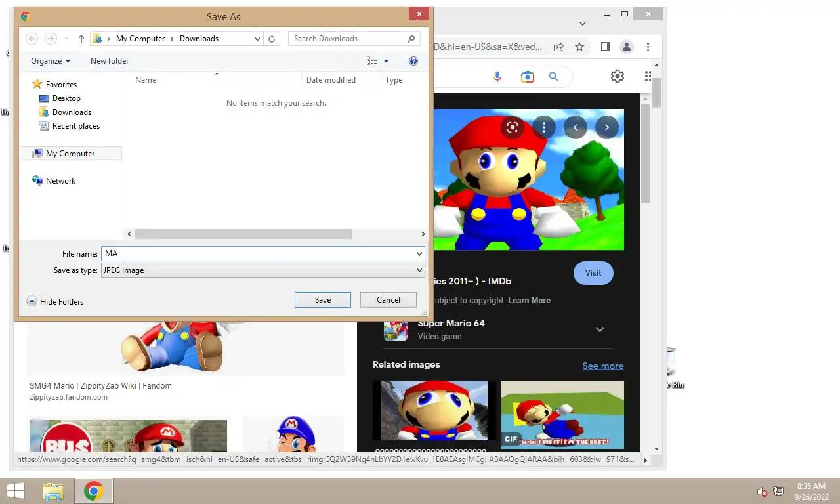Open the Learn More link
Screen dimensions: 840x504
point(529,301)
